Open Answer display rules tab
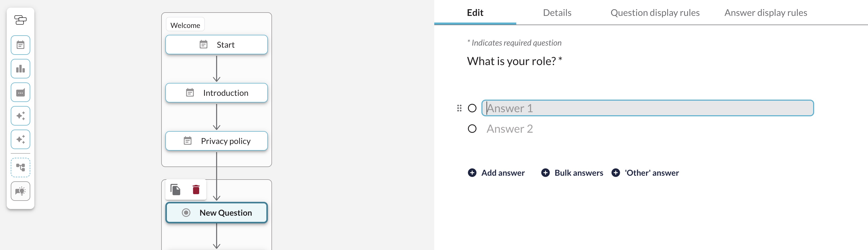Image resolution: width=868 pixels, height=250 pixels. (x=765, y=13)
